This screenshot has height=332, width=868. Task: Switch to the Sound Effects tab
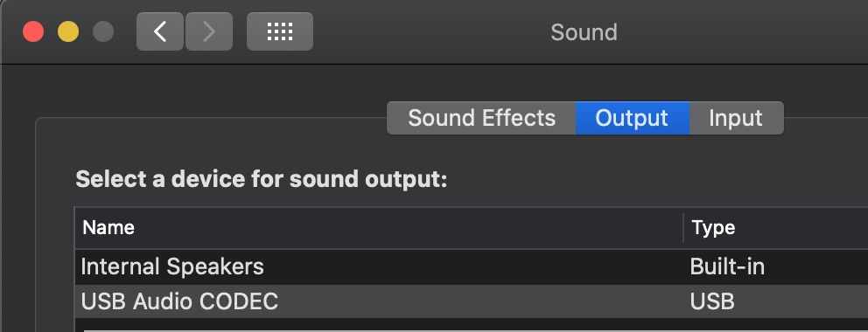481,118
